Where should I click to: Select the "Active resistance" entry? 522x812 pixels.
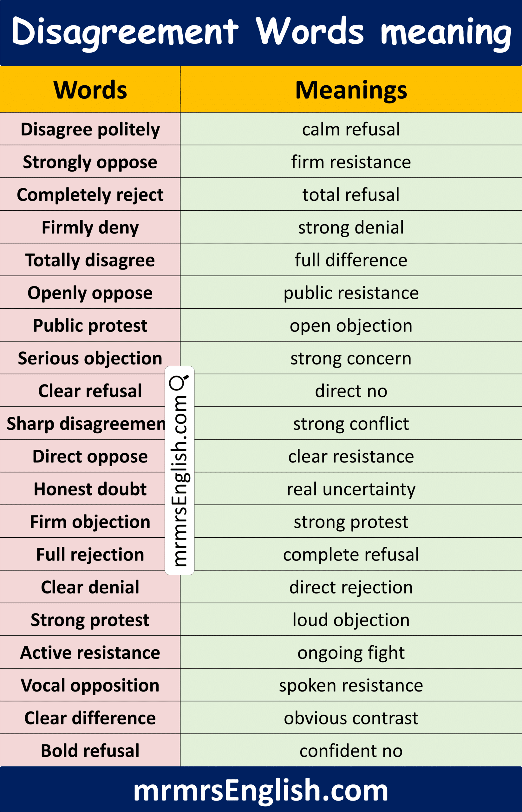coord(90,653)
